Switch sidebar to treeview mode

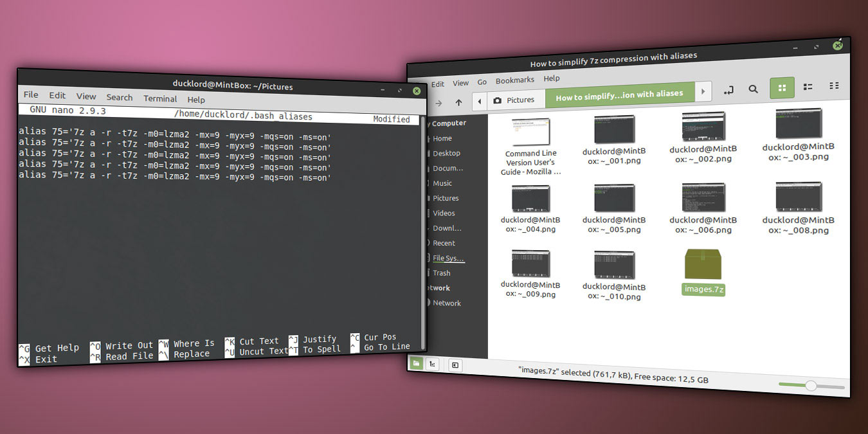point(433,365)
